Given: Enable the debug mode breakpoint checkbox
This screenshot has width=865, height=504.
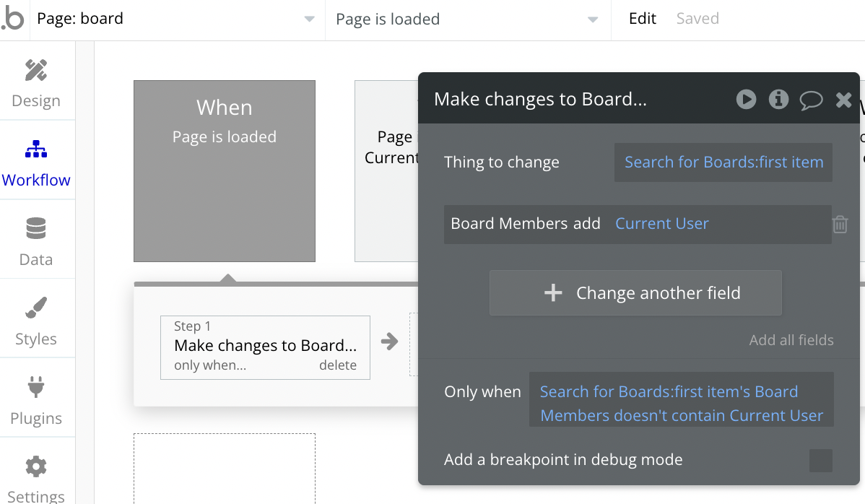Looking at the screenshot, I should (x=820, y=461).
